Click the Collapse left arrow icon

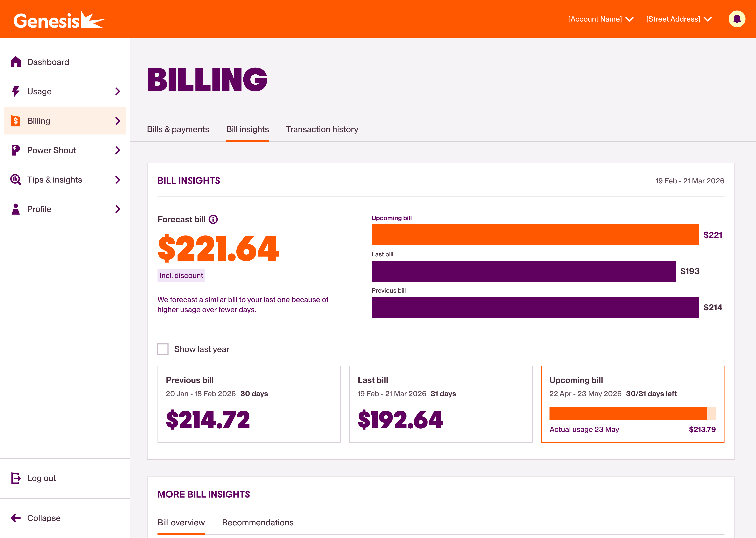tap(16, 518)
